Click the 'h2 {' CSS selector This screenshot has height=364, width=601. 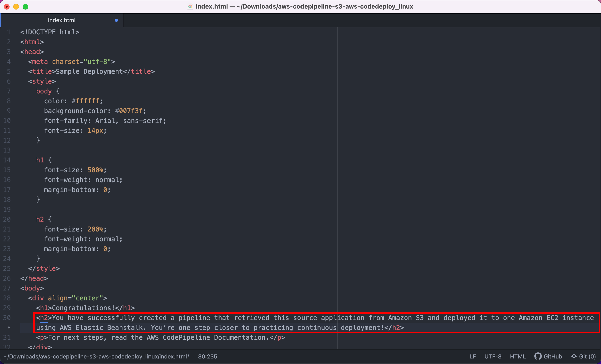(44, 220)
